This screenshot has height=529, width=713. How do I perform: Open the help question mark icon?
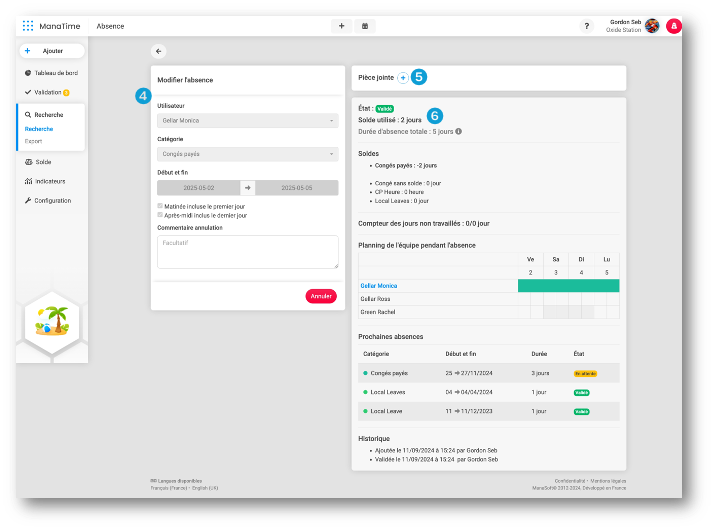click(x=587, y=26)
